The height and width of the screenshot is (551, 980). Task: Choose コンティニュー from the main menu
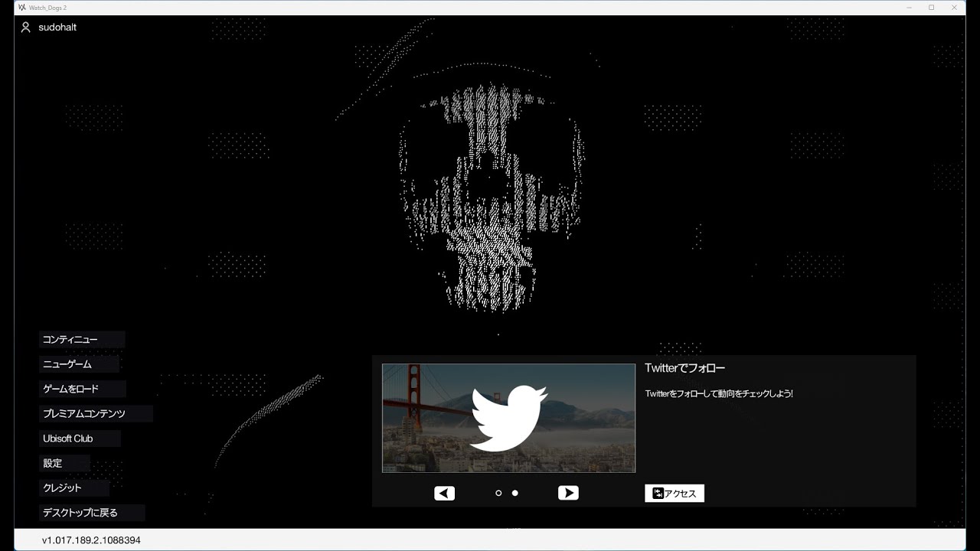(x=70, y=340)
